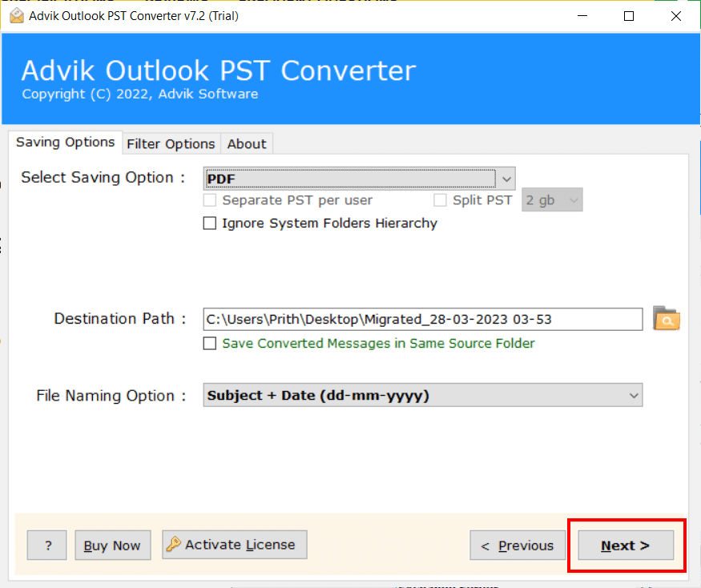Screen dimensions: 701x588
Task: Click the browse folder icon for destination
Action: click(x=666, y=319)
